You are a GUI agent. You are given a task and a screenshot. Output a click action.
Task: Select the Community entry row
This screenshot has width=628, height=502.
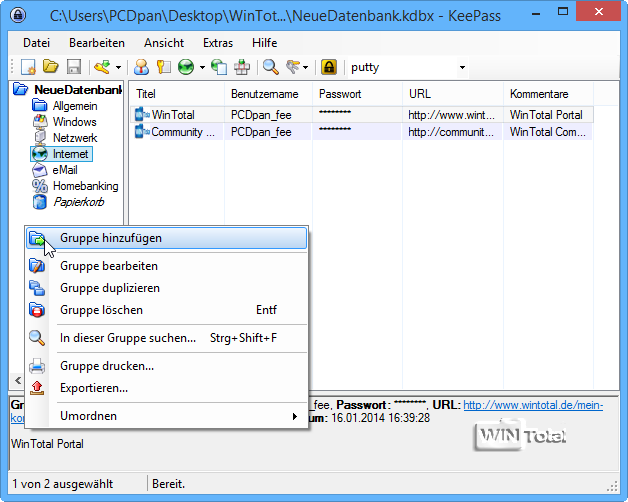click(x=362, y=132)
